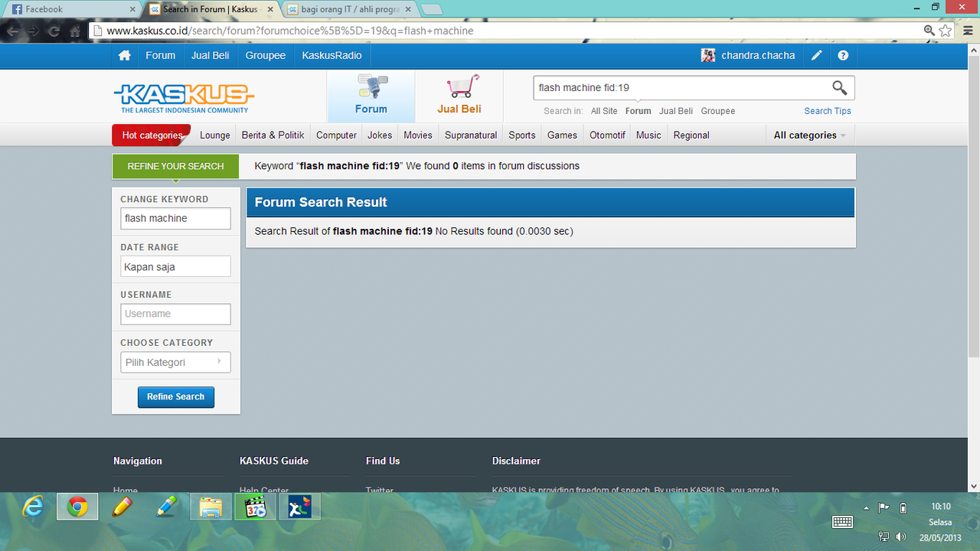This screenshot has width=980, height=551.
Task: Open Sports category
Action: pos(522,135)
